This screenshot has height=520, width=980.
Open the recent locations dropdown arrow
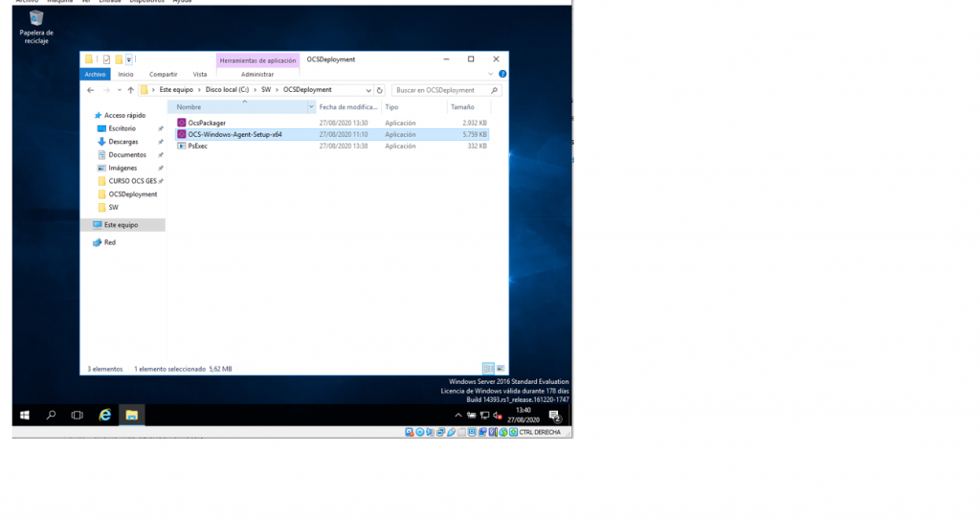click(120, 90)
